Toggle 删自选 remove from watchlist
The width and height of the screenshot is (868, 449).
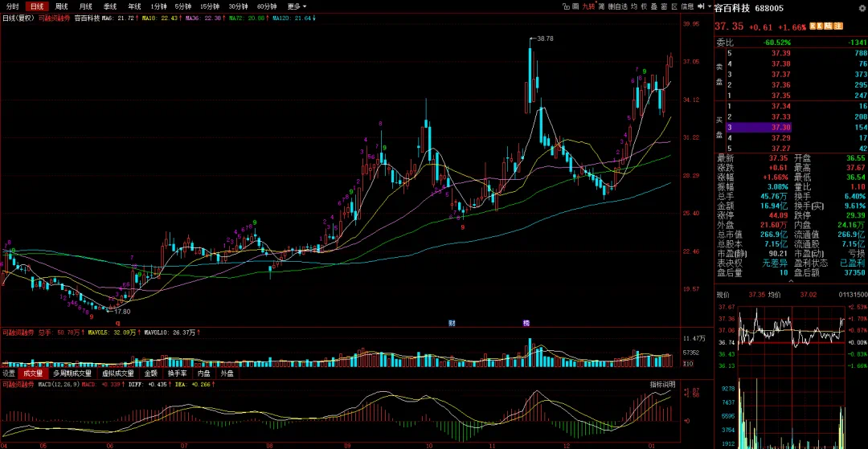pyautogui.click(x=617, y=6)
